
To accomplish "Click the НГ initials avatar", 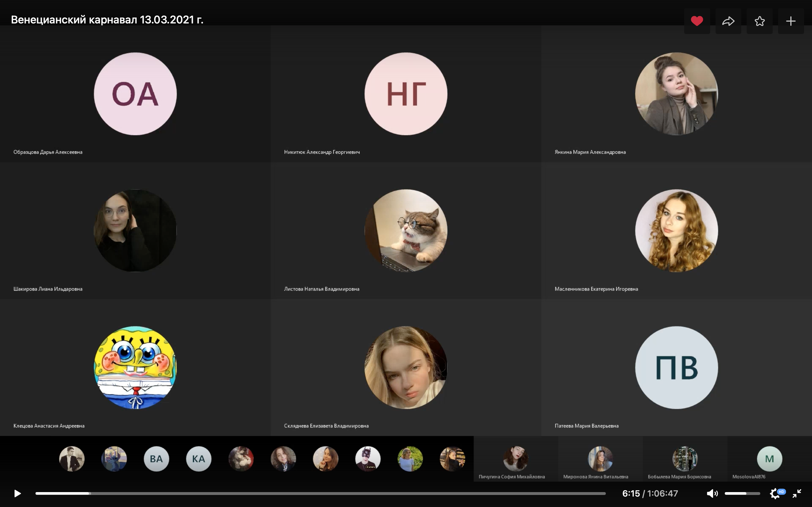I will 406,94.
